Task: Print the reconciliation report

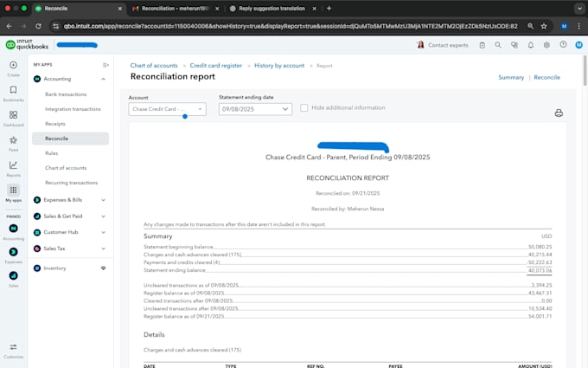Action: pos(559,113)
